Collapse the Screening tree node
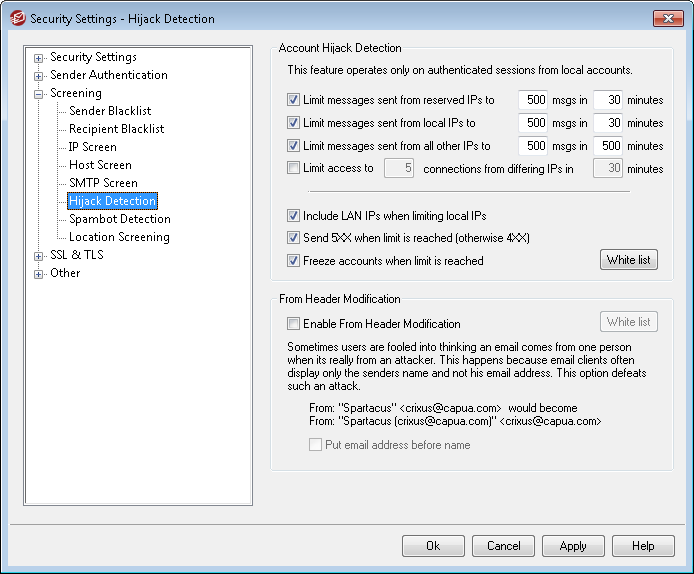Image resolution: width=694 pixels, height=574 pixels. tap(39, 94)
